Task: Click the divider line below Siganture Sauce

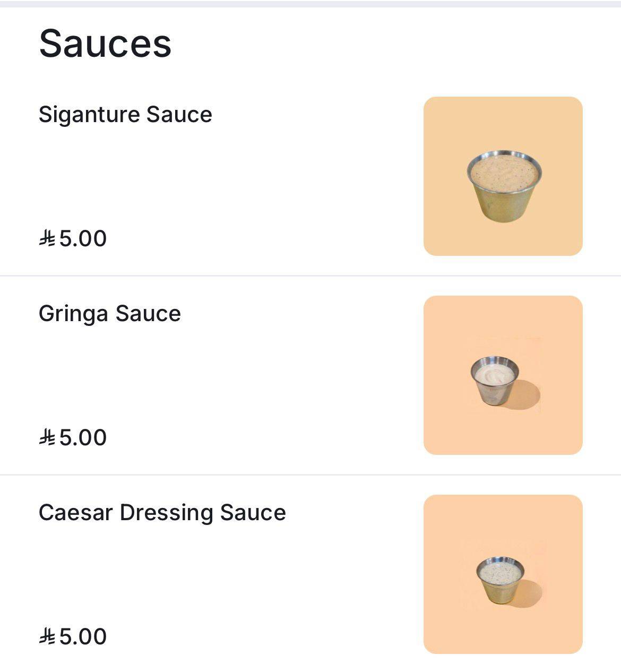Action: click(x=310, y=275)
